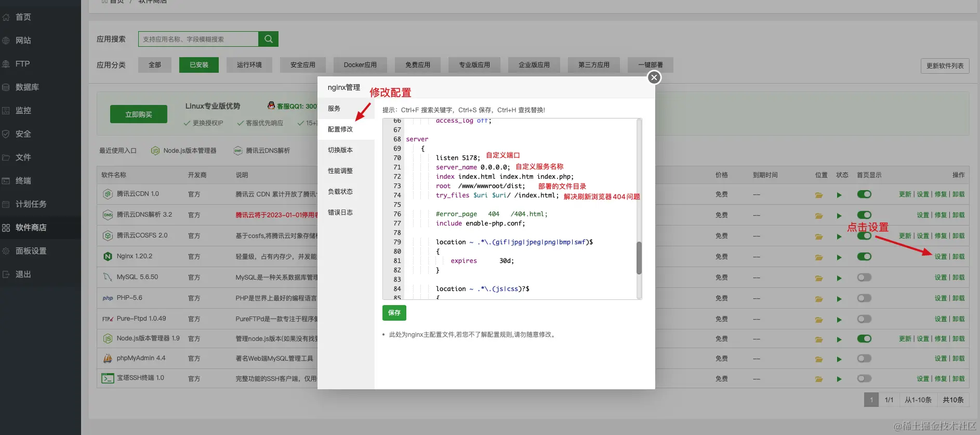Open folder icon for Pure-Ftpd 1.0.49
980x435 pixels.
click(819, 320)
